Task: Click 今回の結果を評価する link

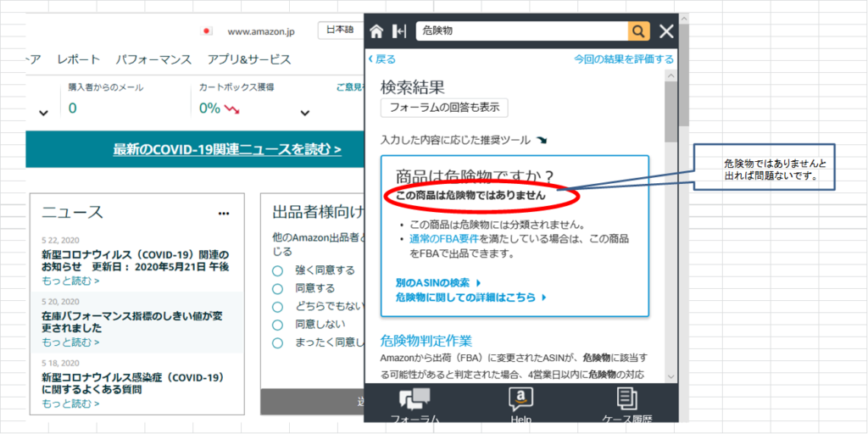Action: pyautogui.click(x=623, y=59)
